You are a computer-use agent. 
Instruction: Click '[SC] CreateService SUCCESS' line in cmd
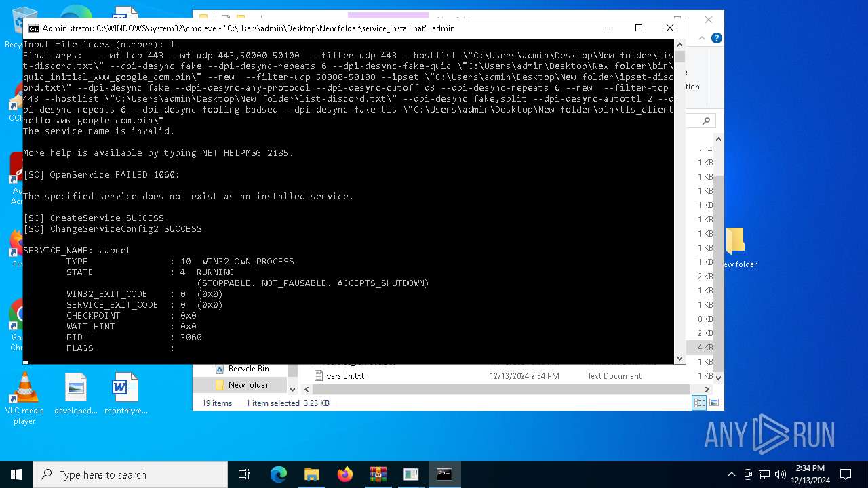(93, 218)
